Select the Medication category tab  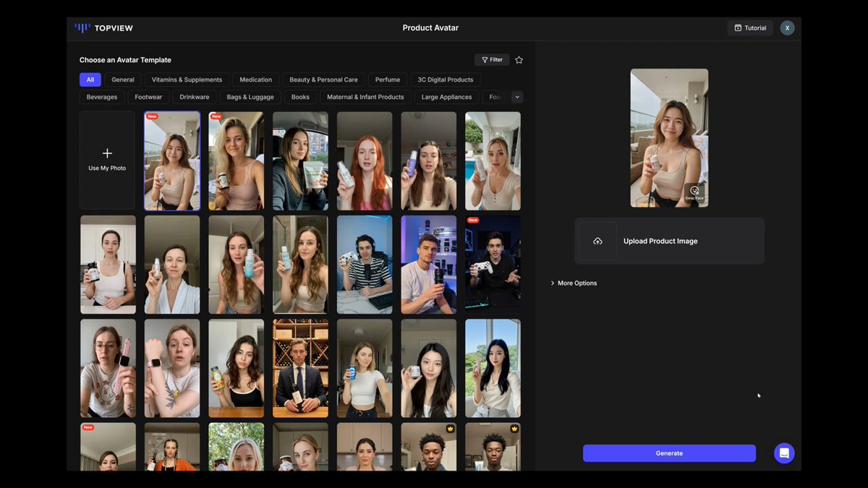pos(256,80)
